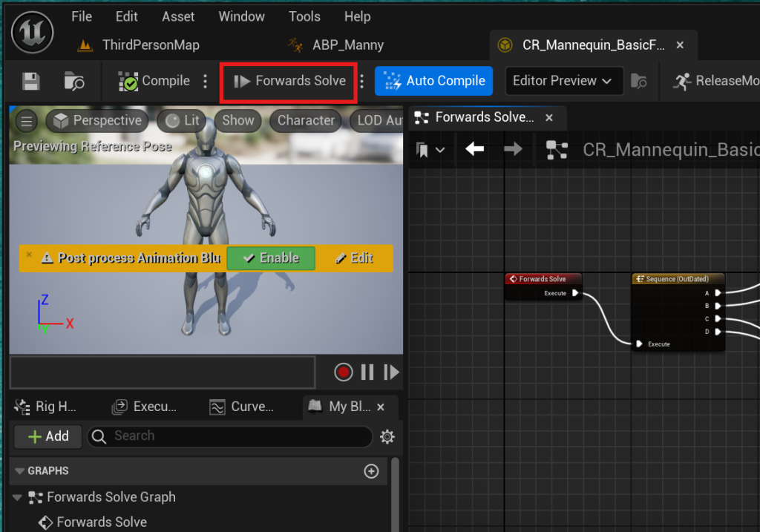Click the red Record animation button

coord(343,372)
